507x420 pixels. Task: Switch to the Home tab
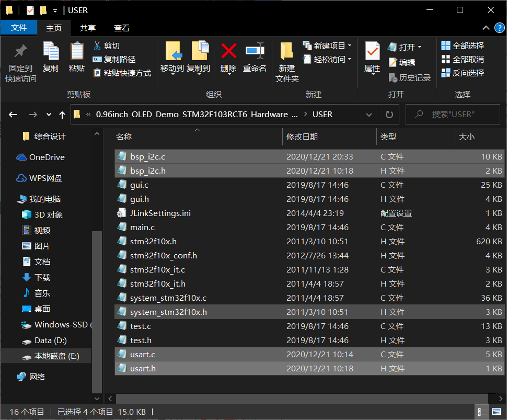pos(54,28)
